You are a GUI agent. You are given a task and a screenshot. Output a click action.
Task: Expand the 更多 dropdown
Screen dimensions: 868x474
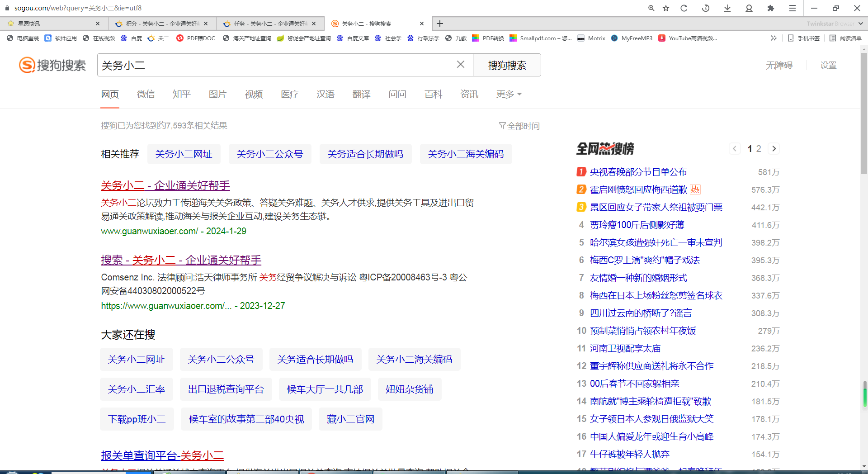pos(509,94)
